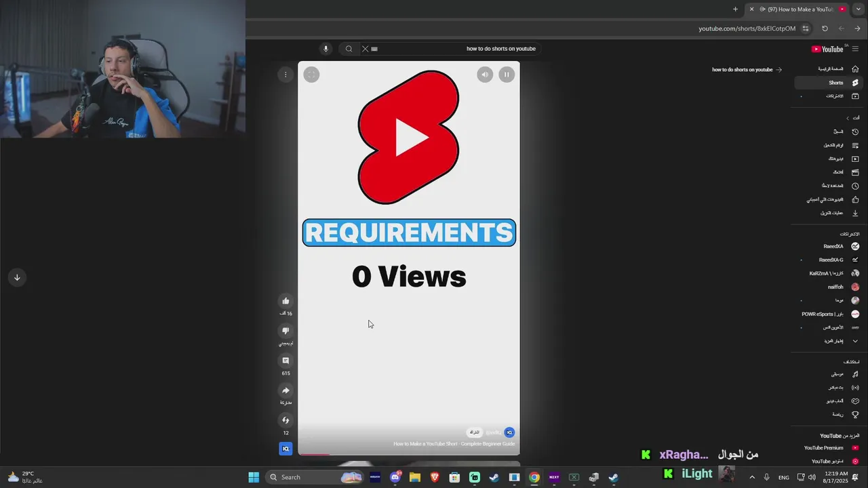Open RaeedXA subscription channel

tap(828, 246)
